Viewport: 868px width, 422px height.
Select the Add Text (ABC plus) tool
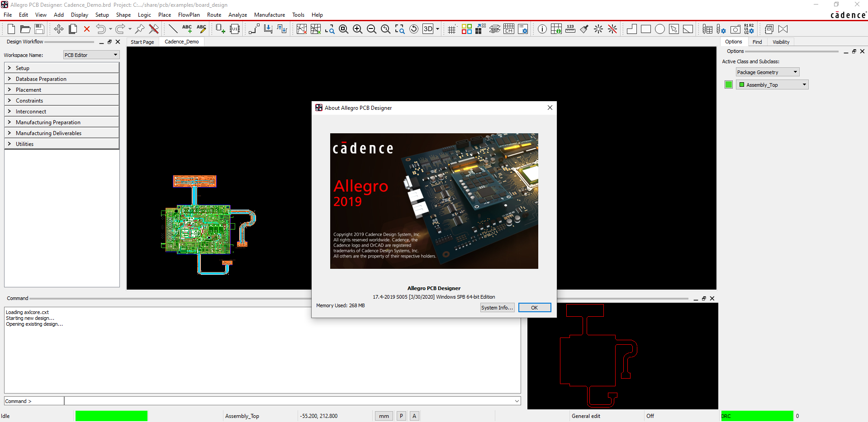coord(187,29)
